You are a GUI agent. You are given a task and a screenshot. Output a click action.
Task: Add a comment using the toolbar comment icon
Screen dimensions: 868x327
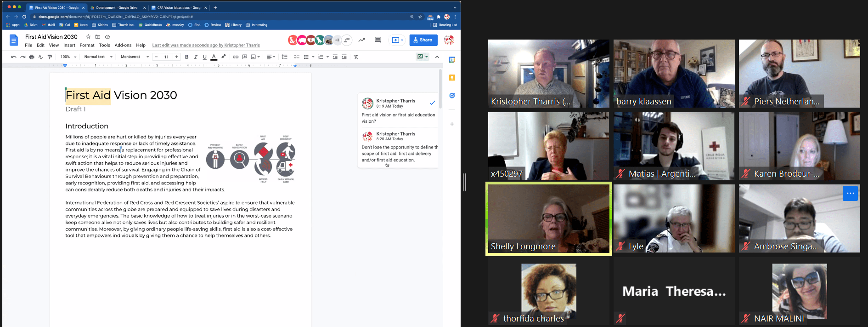tap(245, 57)
